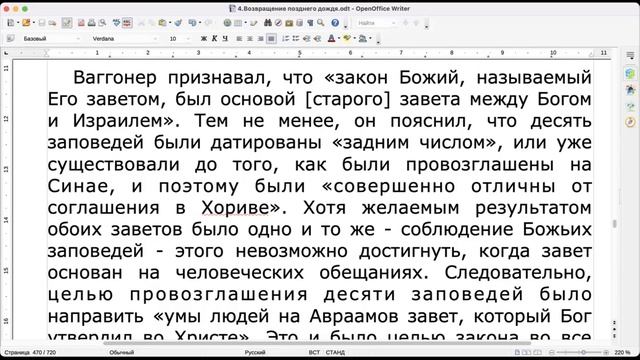Open the Table size dropdown arrow

245,23
